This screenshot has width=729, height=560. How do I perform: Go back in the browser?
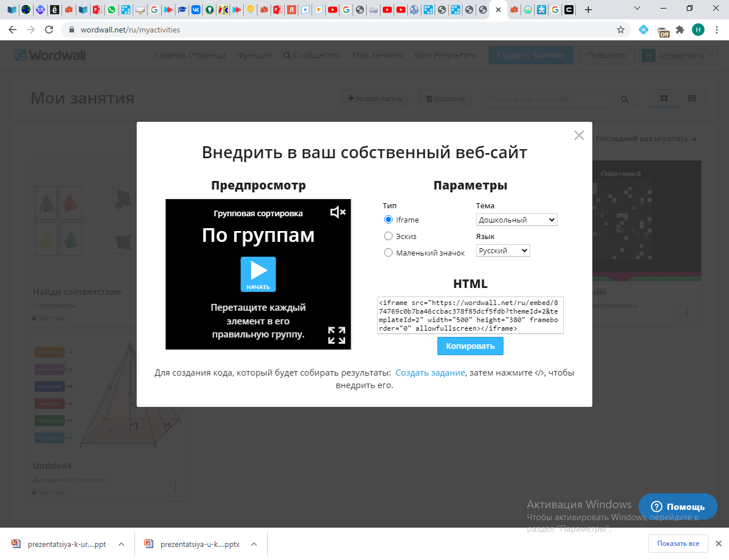(x=13, y=30)
